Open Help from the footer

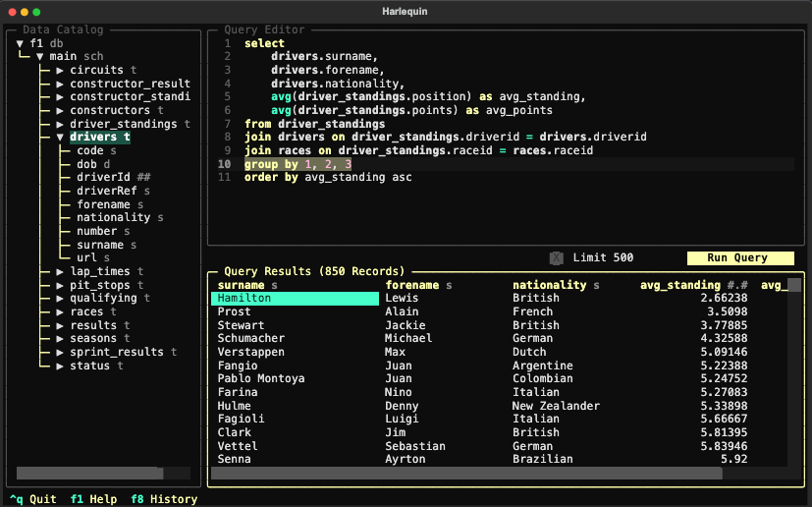point(93,499)
